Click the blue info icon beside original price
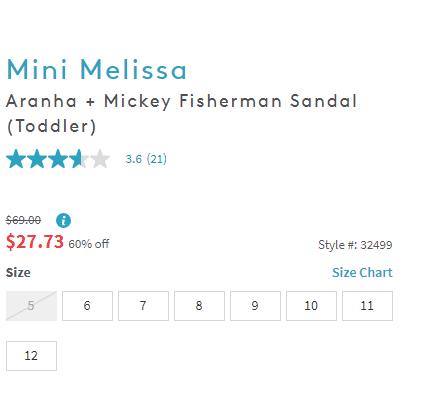Image resolution: width=444 pixels, height=396 pixels. [63, 220]
